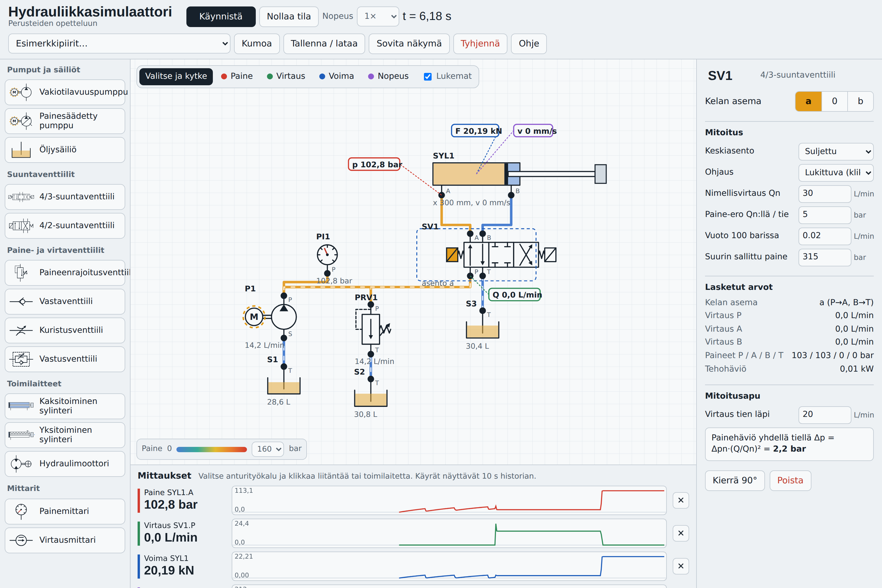Viewport: 882px width, 588px height.
Task: Select the Paine sensor tool
Action: pos(237,76)
